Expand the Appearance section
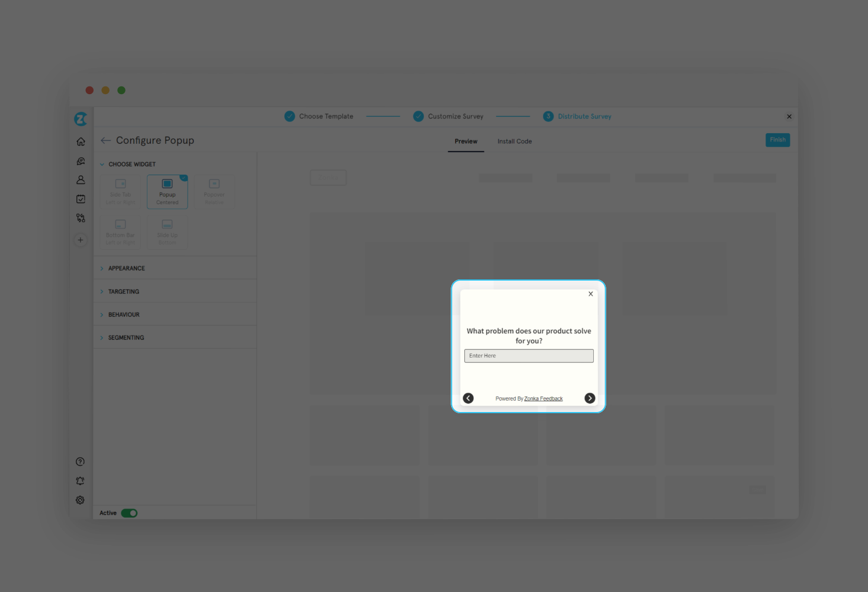Screen dimensions: 868x592 tap(126, 268)
